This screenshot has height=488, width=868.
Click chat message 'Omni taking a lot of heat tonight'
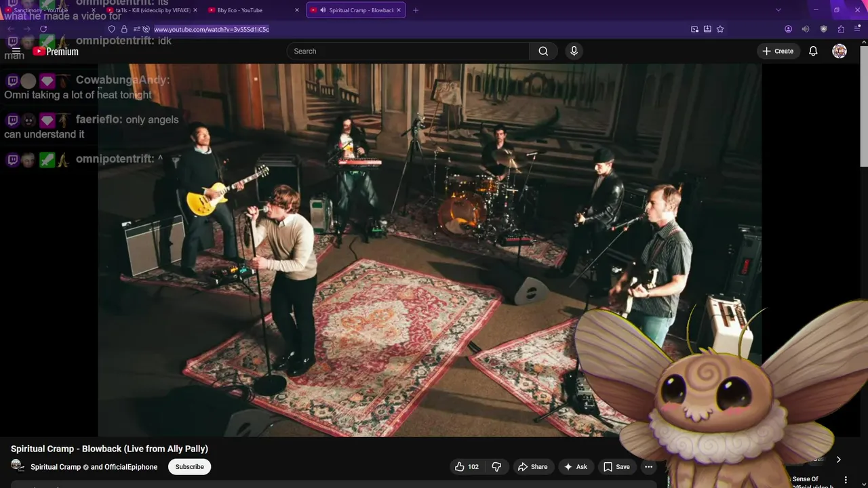pyautogui.click(x=78, y=95)
